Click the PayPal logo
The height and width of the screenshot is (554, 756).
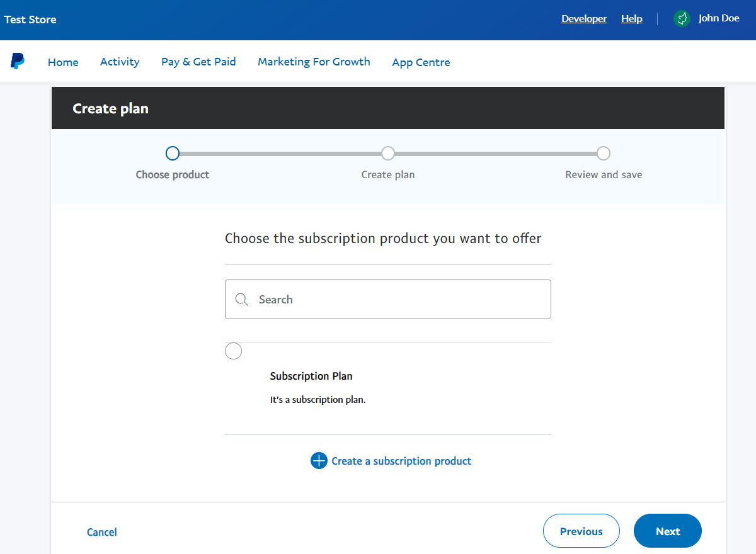pos(18,61)
